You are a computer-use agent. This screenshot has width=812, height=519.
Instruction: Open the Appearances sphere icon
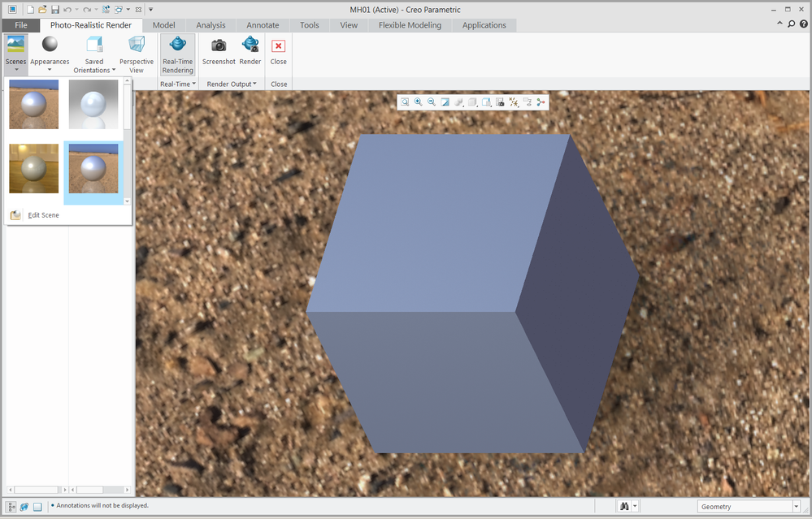click(50, 45)
